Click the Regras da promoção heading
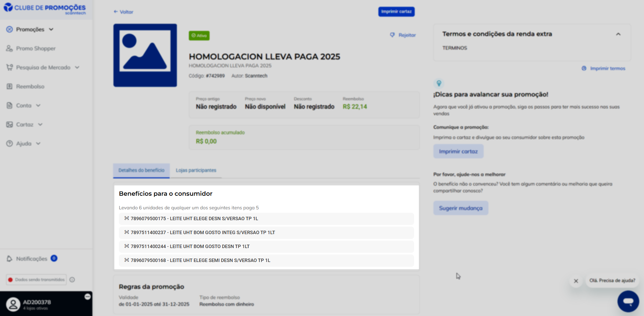644x316 pixels. [151, 287]
